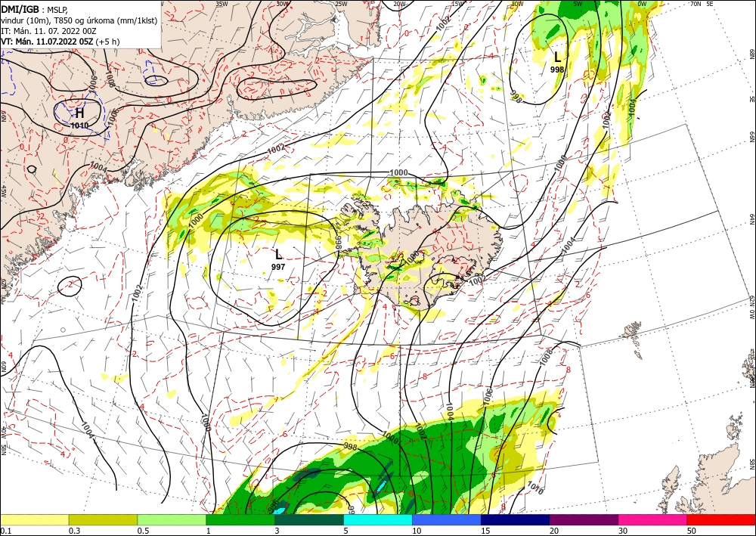Click the olive 0.3–0.5 legend swatch
The height and width of the screenshot is (536, 756).
click(x=103, y=519)
